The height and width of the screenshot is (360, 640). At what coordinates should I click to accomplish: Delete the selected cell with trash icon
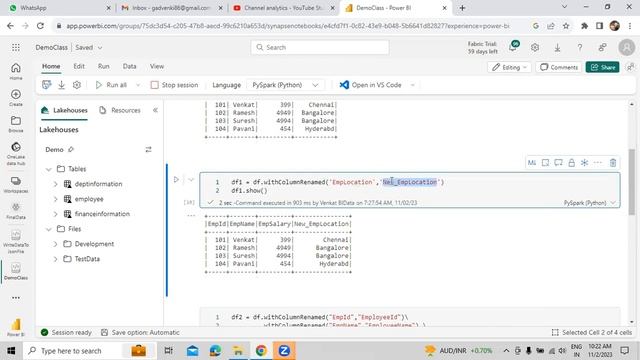[613, 162]
